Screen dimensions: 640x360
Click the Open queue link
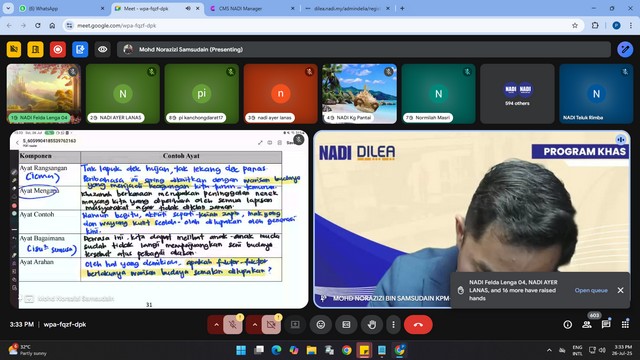591,290
